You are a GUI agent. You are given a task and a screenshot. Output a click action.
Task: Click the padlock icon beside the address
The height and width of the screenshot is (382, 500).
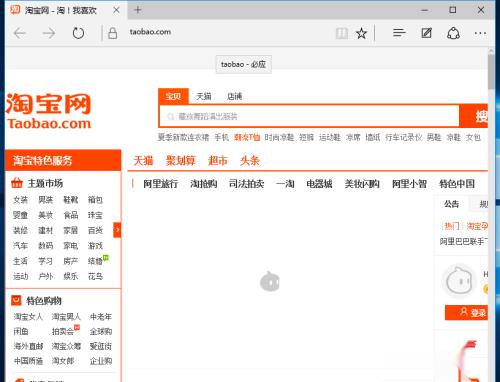(113, 33)
